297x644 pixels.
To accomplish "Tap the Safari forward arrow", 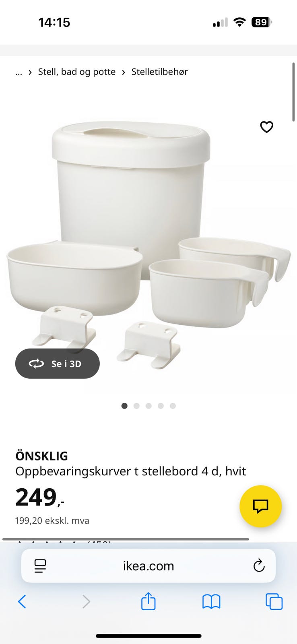I will [86, 602].
